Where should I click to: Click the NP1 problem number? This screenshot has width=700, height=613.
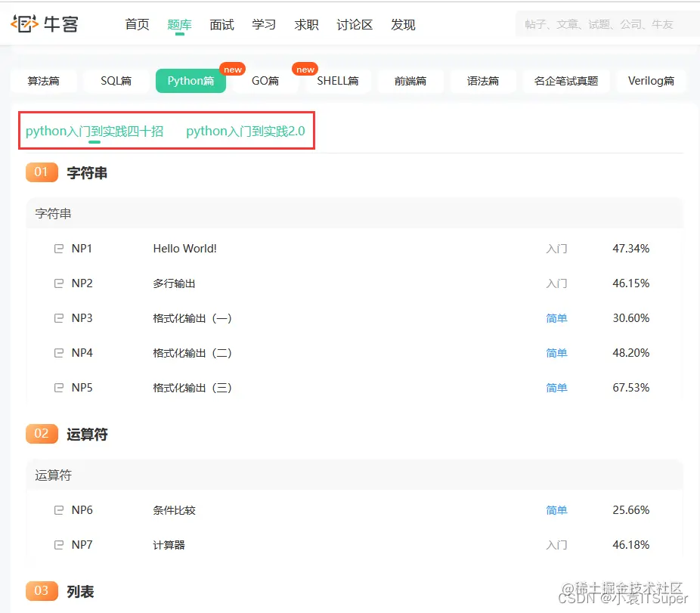(x=82, y=249)
